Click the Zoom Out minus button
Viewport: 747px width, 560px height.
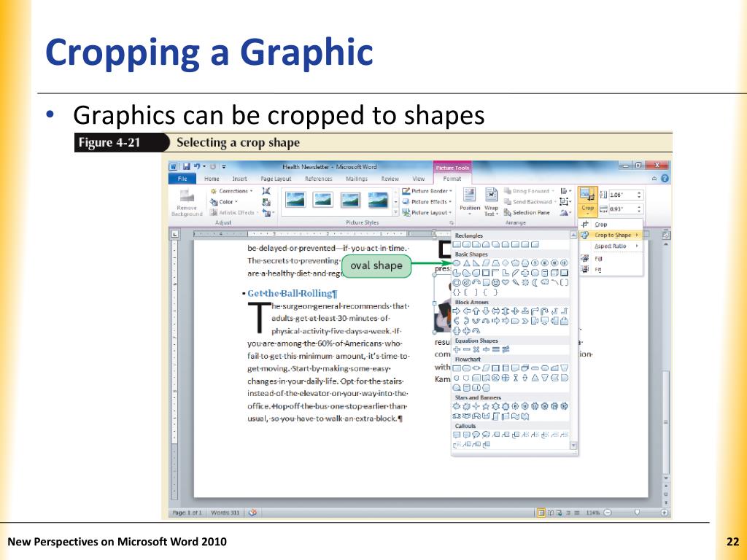[x=608, y=513]
